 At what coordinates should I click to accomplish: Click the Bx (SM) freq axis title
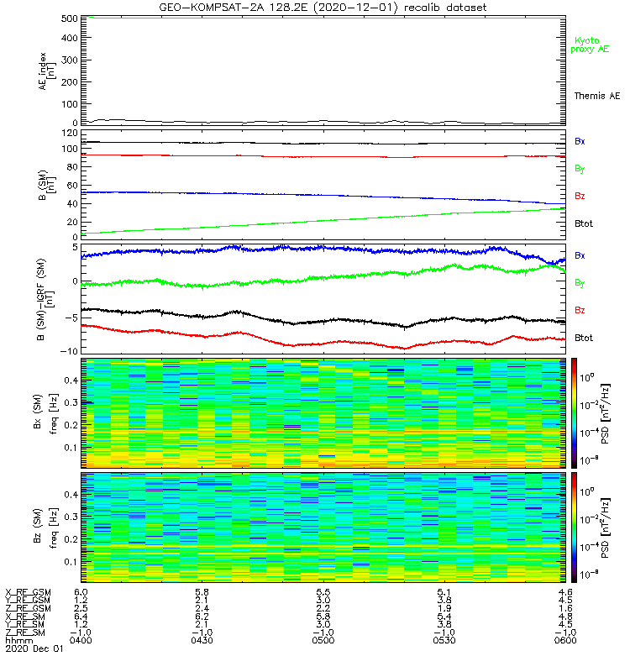[x=45, y=413]
